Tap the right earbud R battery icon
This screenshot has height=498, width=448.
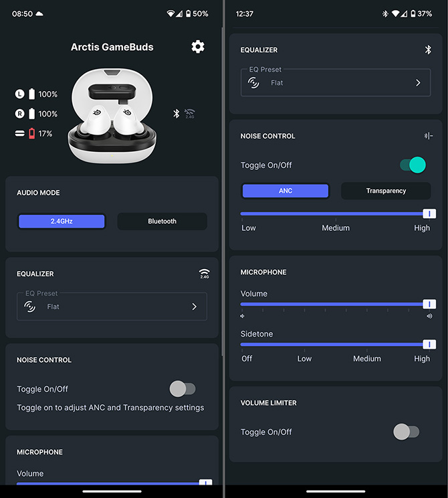click(31, 114)
